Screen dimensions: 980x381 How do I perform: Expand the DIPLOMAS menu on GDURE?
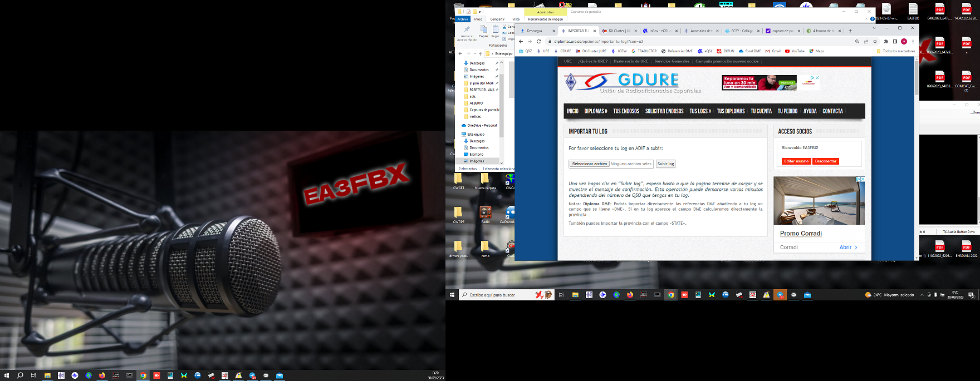tap(595, 111)
